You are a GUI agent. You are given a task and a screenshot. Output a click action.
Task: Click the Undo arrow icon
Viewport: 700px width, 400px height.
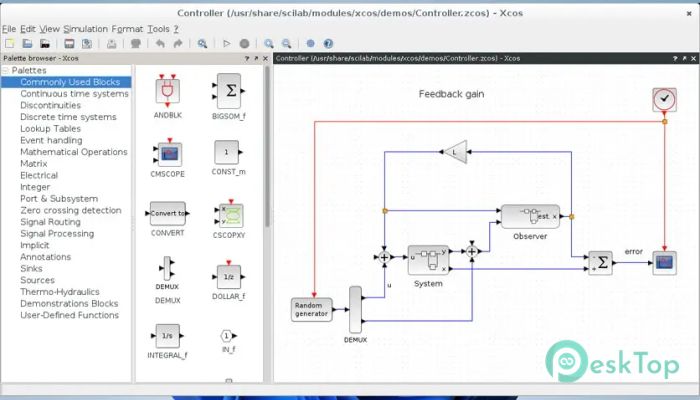point(160,43)
